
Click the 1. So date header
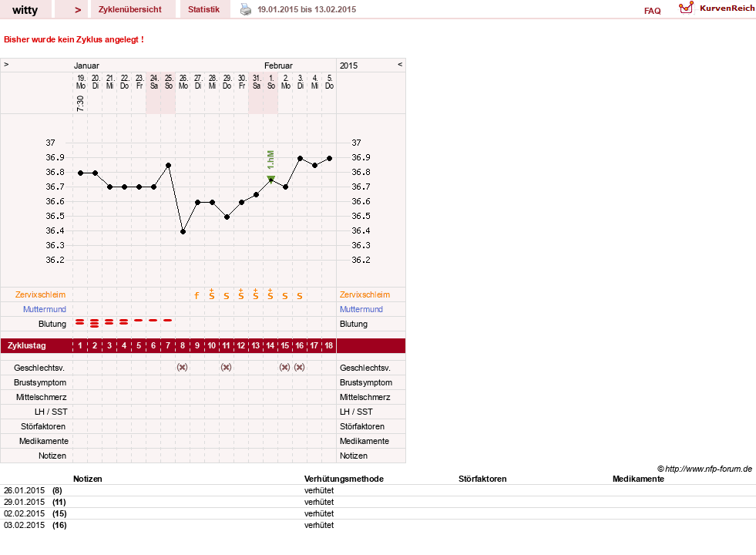[x=271, y=82]
